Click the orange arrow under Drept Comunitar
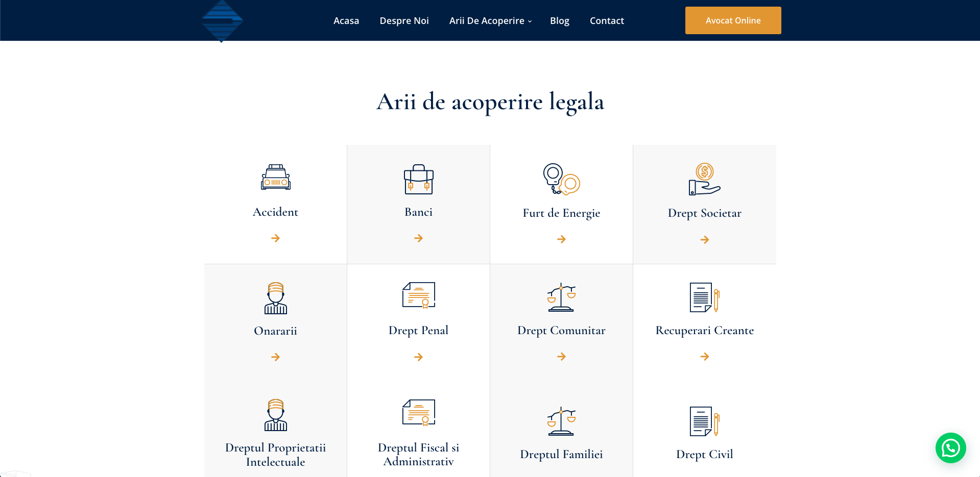The width and height of the screenshot is (980, 477). click(x=561, y=357)
